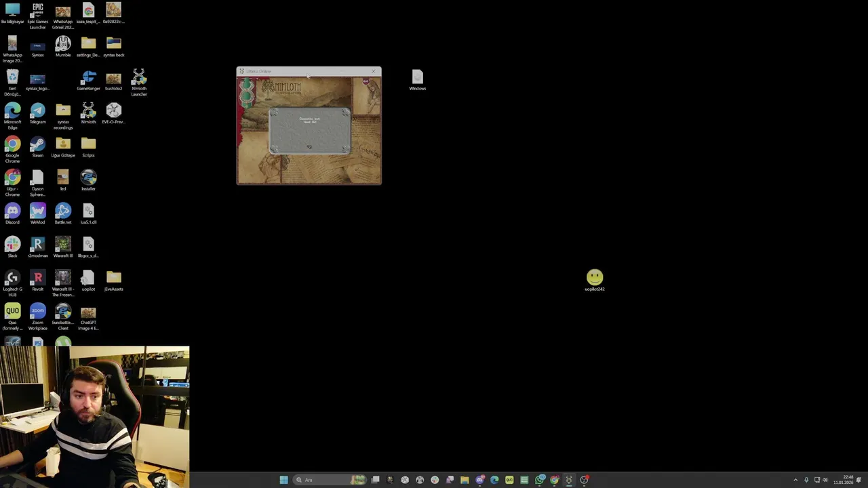The width and height of the screenshot is (868, 488).
Task: Open the Geri Dönüşüm recycle bin icon
Action: (x=12, y=83)
